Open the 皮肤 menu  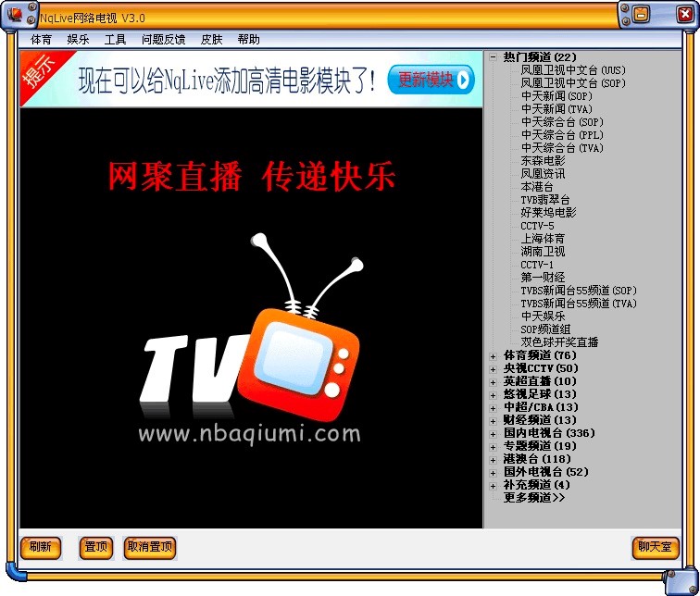(212, 40)
